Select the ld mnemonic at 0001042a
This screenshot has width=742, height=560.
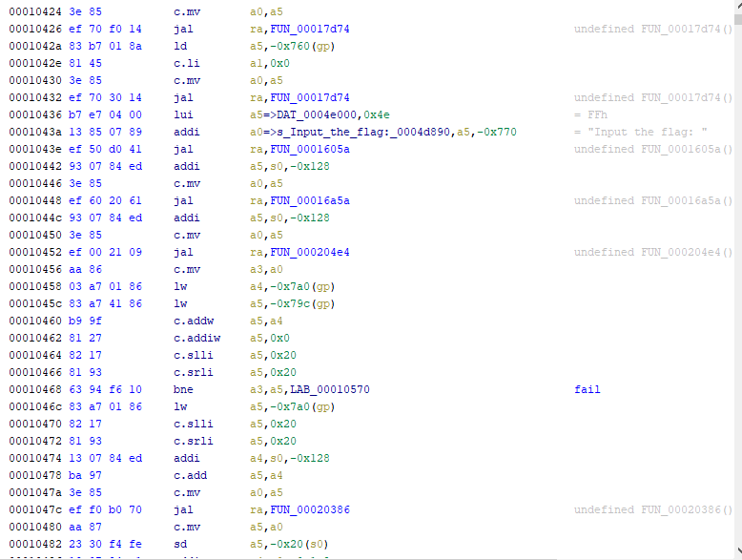tap(179, 46)
